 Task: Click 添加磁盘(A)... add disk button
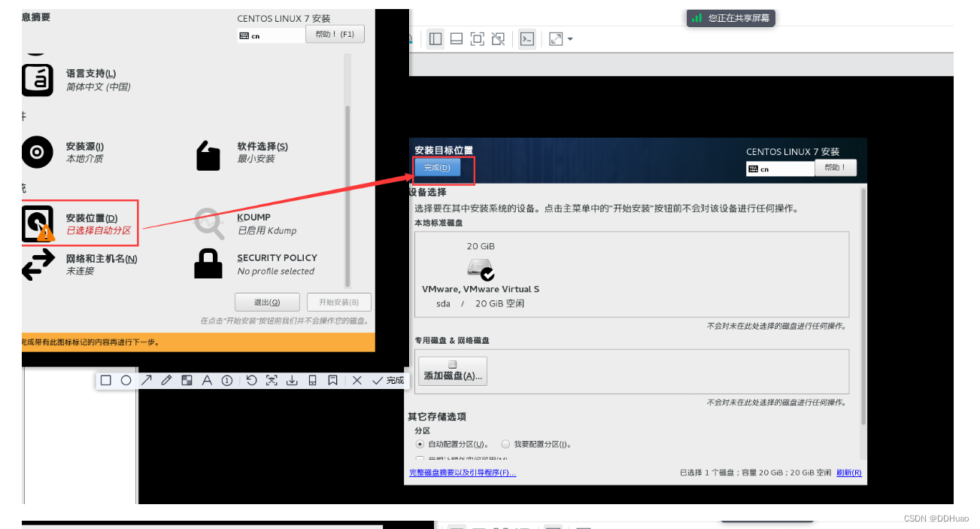(453, 371)
